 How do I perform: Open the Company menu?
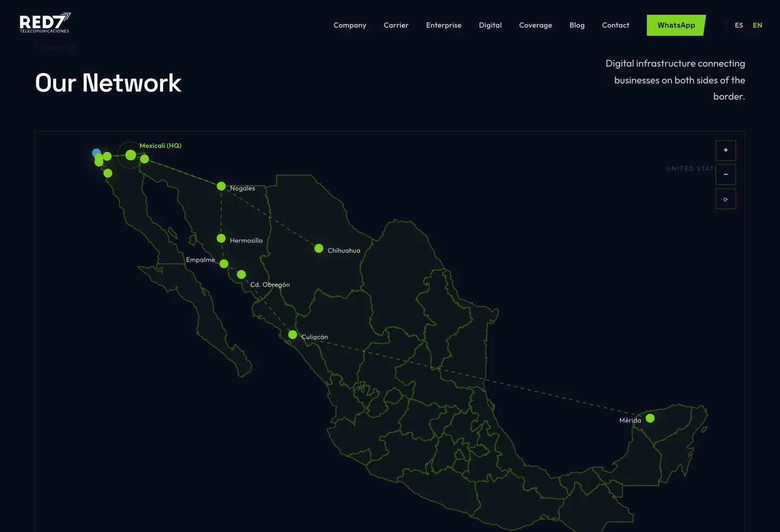click(350, 25)
